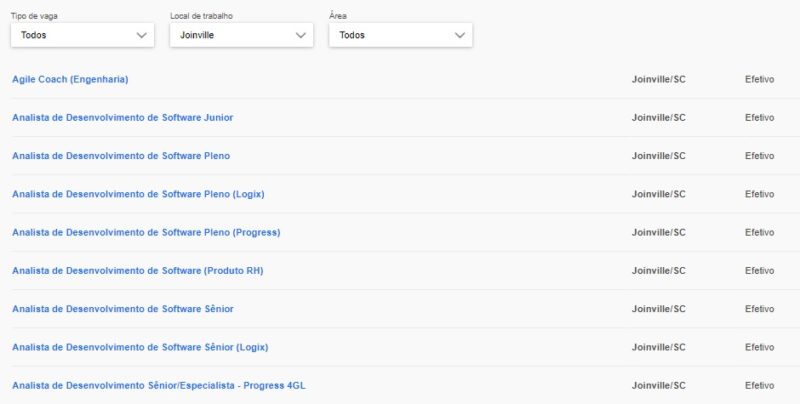The width and height of the screenshot is (800, 404).
Task: Click Joinville/SC location in Agile Coach row
Action: tap(659, 79)
